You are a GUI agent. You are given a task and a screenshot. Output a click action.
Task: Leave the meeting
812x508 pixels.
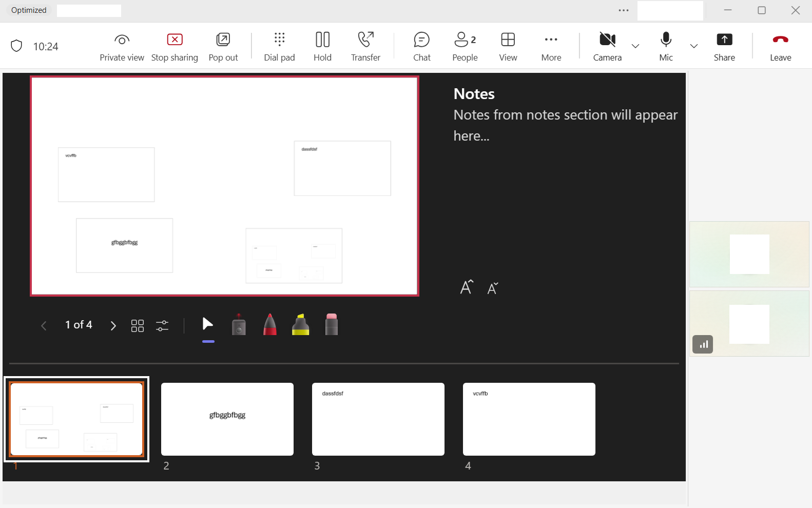click(x=780, y=47)
